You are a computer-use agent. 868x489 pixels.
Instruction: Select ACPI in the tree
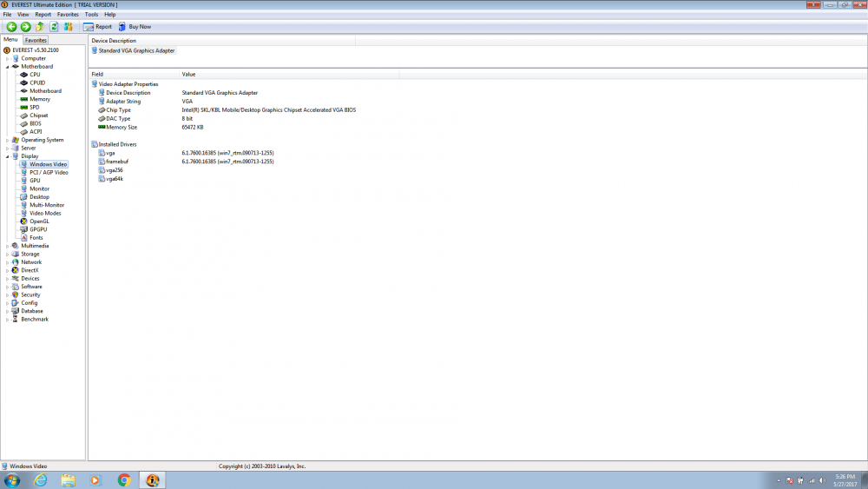(x=36, y=132)
